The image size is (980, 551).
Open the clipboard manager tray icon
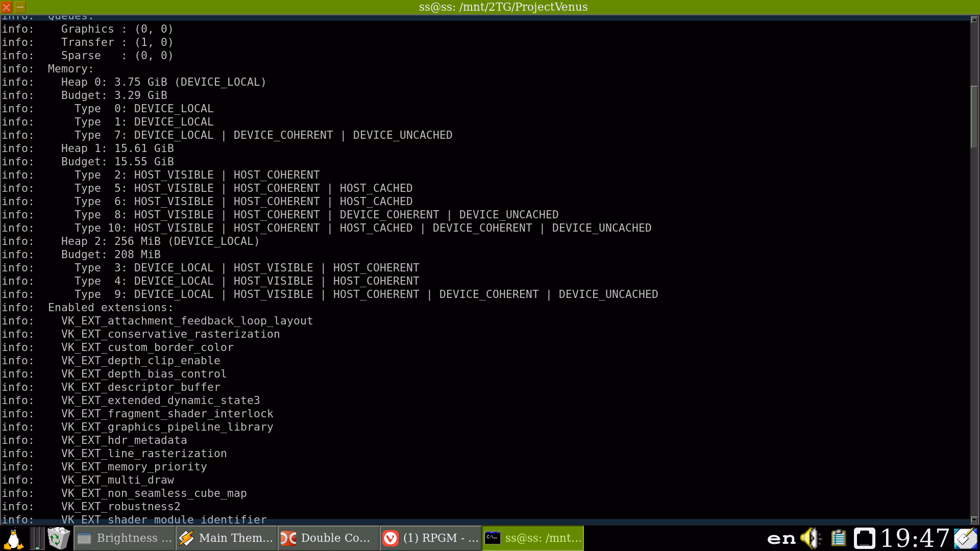click(x=838, y=538)
